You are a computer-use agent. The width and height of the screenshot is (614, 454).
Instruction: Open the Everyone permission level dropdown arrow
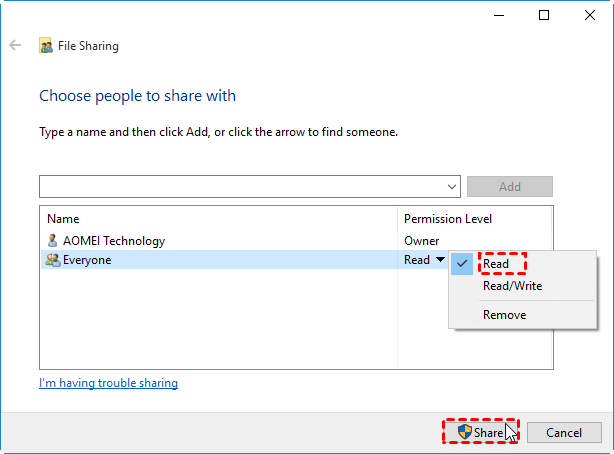(x=438, y=260)
